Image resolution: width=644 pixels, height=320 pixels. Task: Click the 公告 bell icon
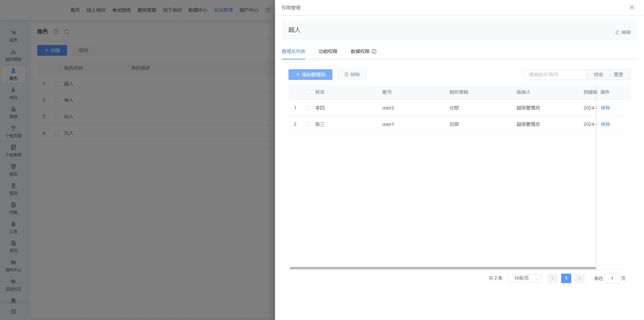coord(13,224)
